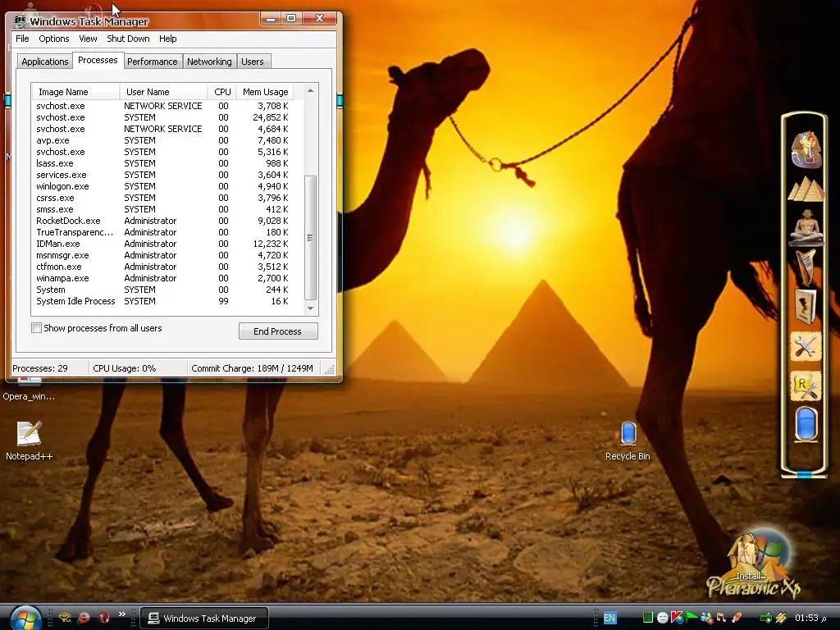
Task: Select the Opera_win desktop icon
Action: [29, 391]
